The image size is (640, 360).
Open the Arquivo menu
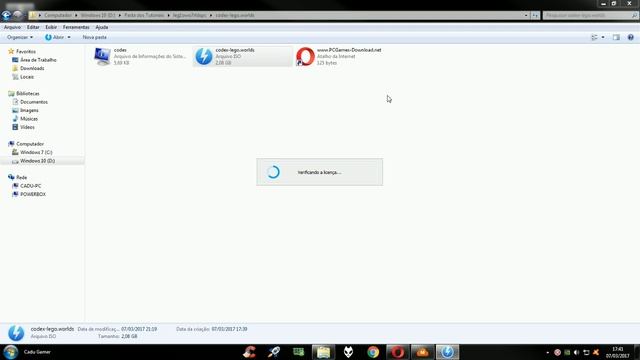tap(12, 27)
